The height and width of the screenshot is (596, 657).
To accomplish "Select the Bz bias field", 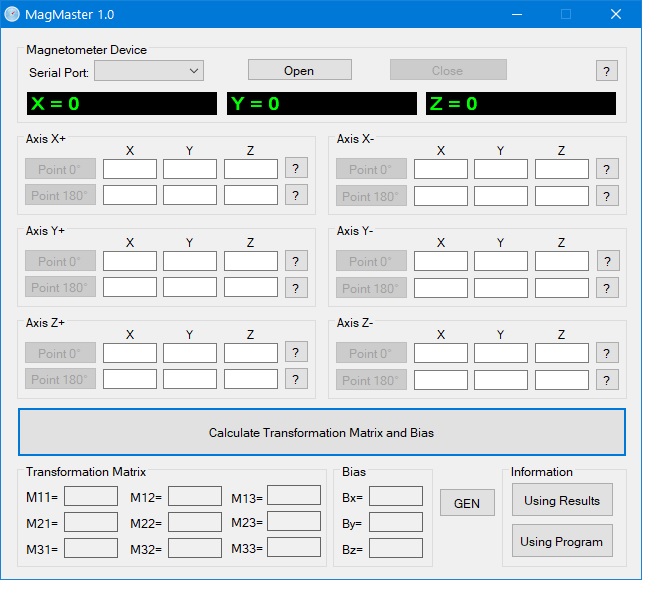I will [x=396, y=548].
